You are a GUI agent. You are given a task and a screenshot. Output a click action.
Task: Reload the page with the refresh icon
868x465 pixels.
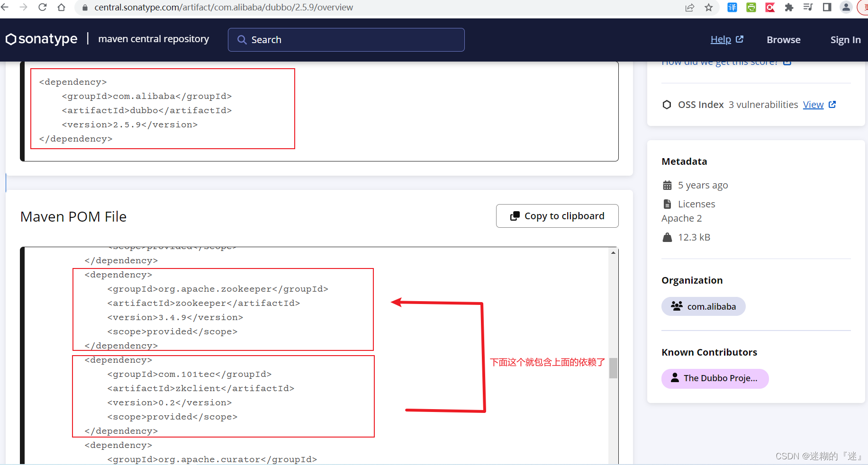[x=42, y=7]
